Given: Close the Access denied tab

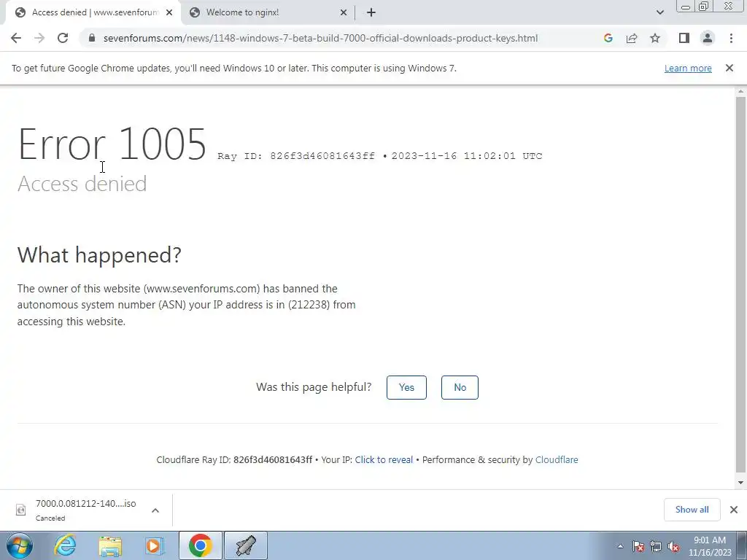Looking at the screenshot, I should (x=169, y=12).
